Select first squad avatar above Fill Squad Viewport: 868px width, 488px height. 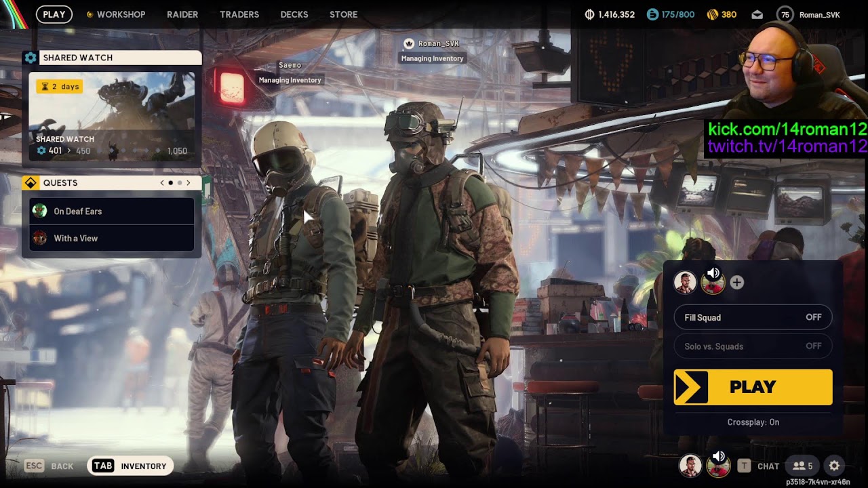point(685,283)
